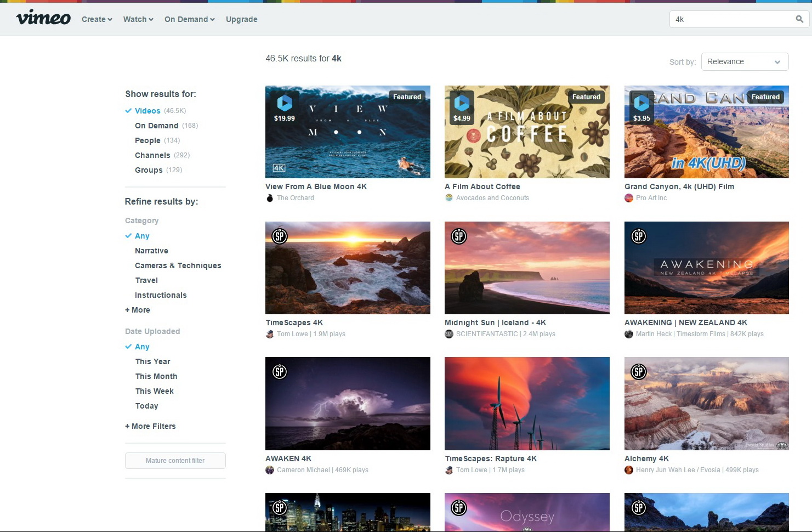The height and width of the screenshot is (532, 812).
Task: Select the Videos result type
Action: click(147, 111)
